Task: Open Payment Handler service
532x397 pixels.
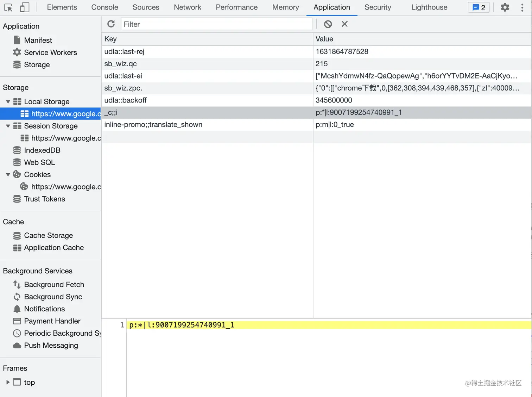Action: (52, 321)
